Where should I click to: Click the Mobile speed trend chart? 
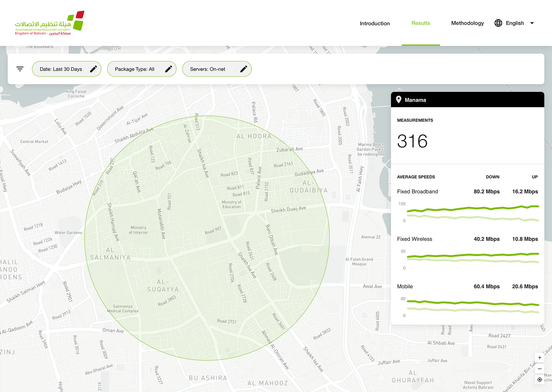tap(473, 307)
